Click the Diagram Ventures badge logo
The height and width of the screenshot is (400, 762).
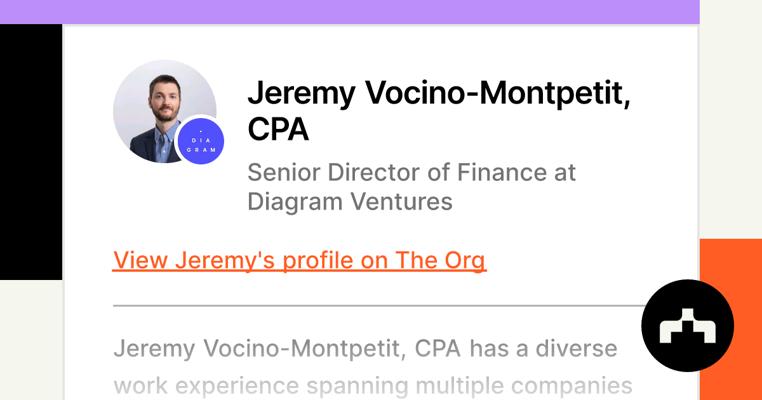[200, 141]
